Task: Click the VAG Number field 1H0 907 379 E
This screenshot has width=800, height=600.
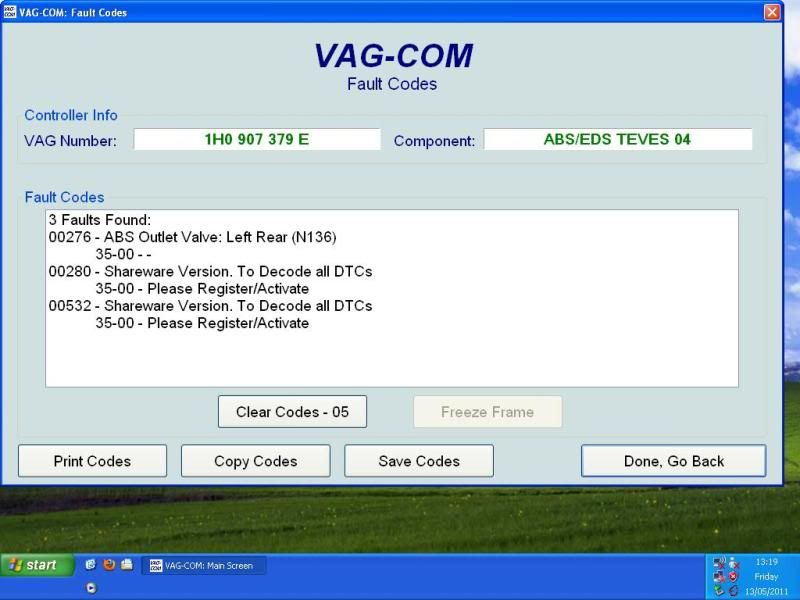Action: point(257,139)
